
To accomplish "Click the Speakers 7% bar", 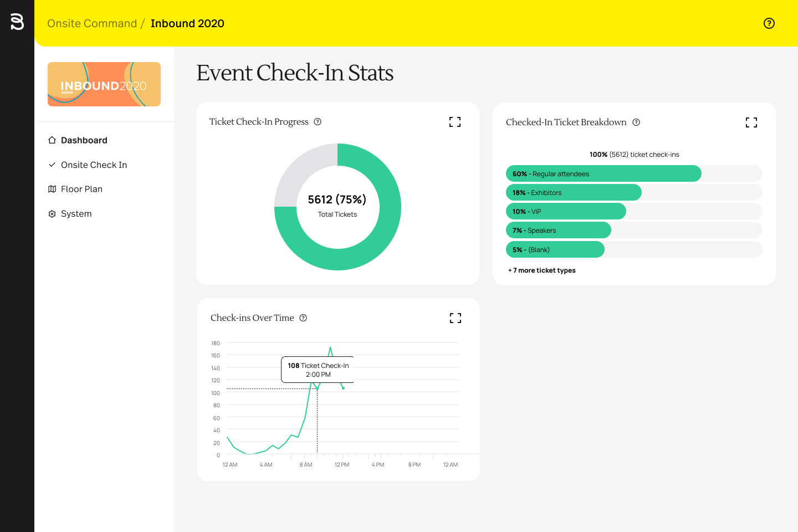I will pos(559,230).
